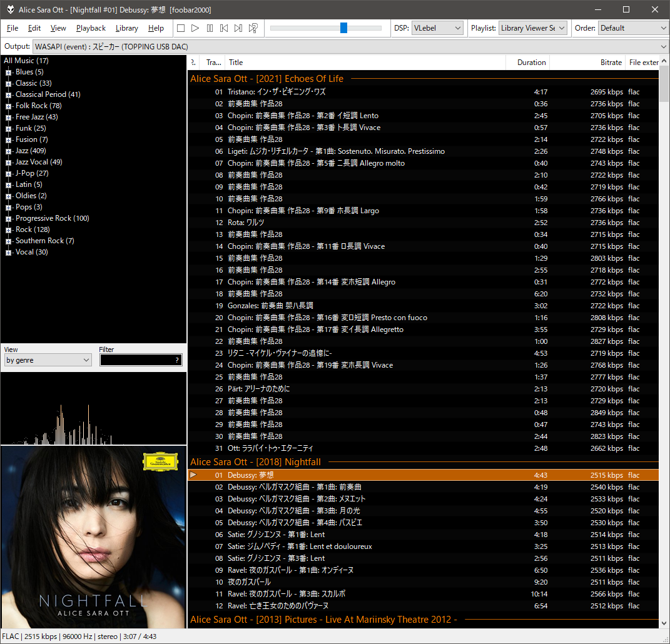Screen dimensions: 670x644
Task: Open the DSP VLebel dropdown
Action: 437,28
